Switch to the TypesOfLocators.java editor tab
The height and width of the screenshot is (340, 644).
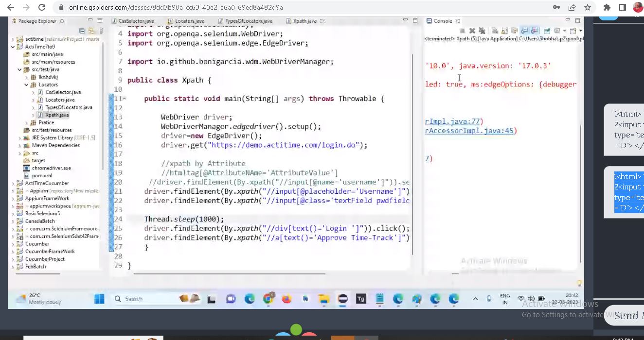248,21
